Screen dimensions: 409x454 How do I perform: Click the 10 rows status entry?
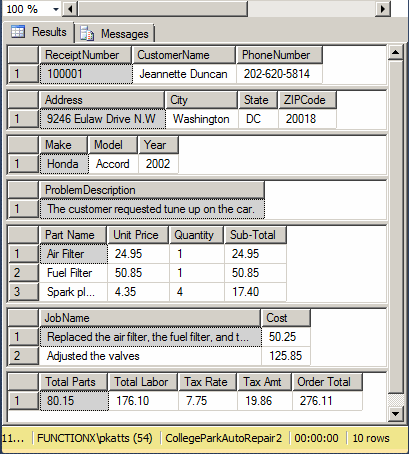pyautogui.click(x=371, y=438)
